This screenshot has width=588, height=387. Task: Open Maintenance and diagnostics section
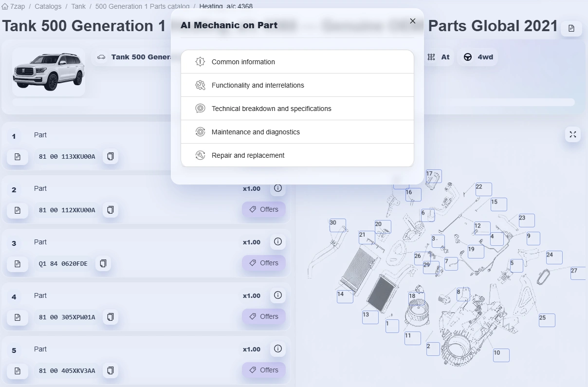(x=297, y=132)
